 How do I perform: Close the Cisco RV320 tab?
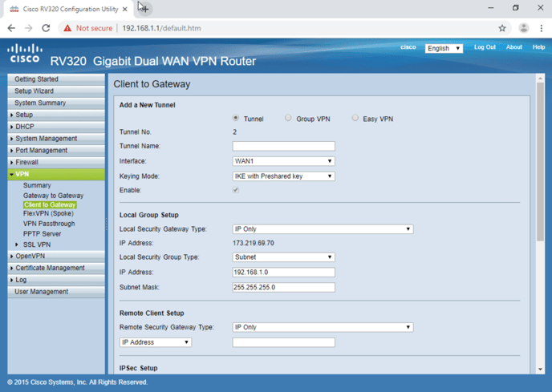tap(125, 10)
